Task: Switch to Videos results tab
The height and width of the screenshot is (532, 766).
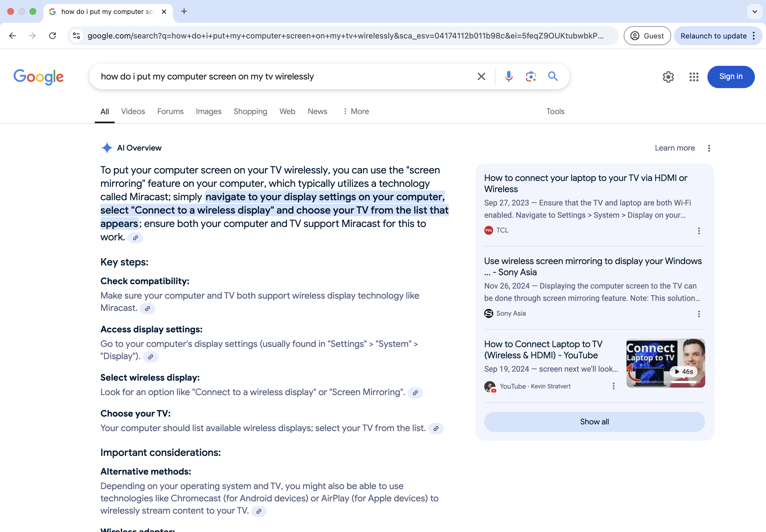Action: click(133, 111)
